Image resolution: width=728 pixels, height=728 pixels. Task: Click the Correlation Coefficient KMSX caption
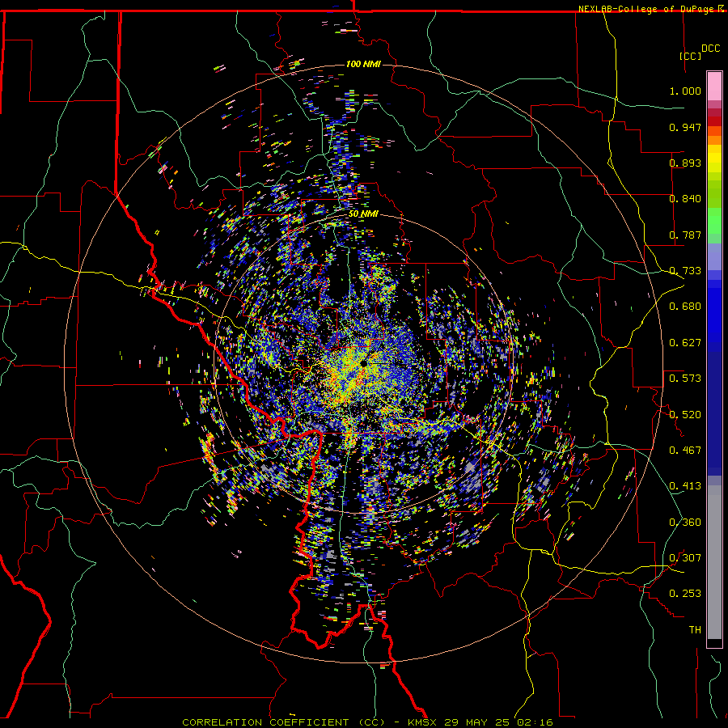(367, 722)
